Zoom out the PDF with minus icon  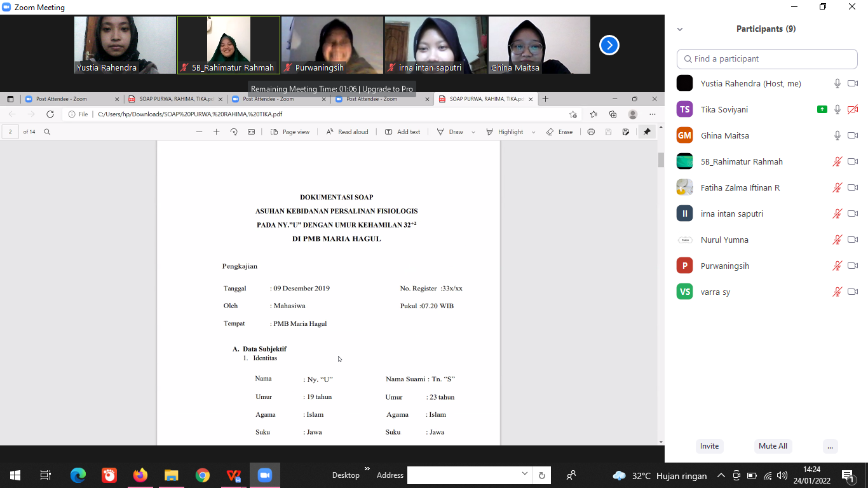click(199, 132)
